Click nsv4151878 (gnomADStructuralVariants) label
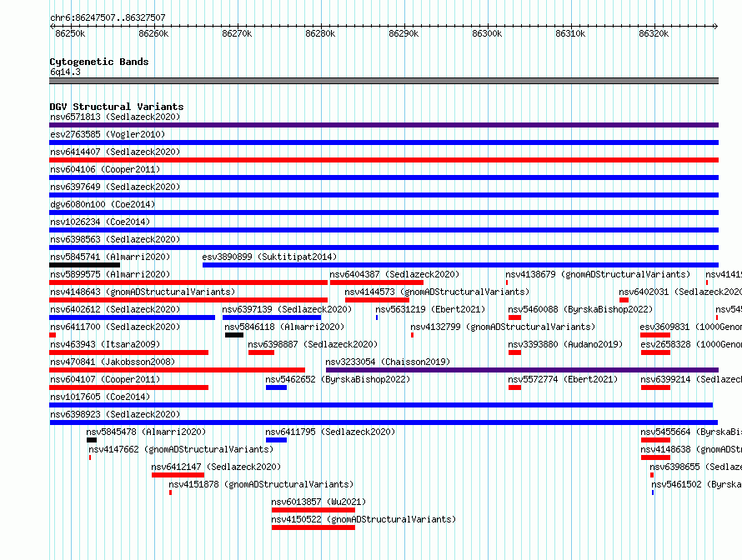This screenshot has height=560, width=742. [261, 484]
